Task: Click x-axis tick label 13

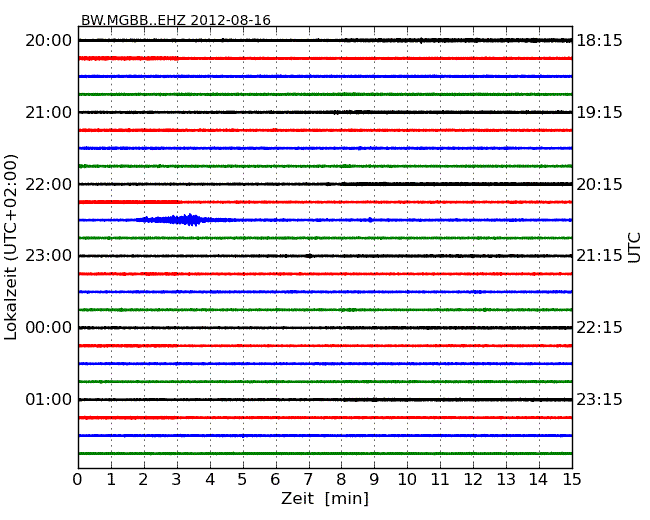Action: click(x=506, y=479)
